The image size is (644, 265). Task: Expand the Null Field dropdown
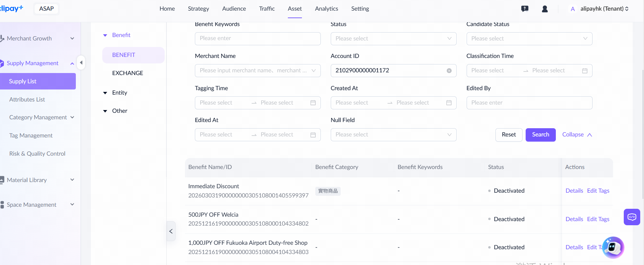point(393,135)
